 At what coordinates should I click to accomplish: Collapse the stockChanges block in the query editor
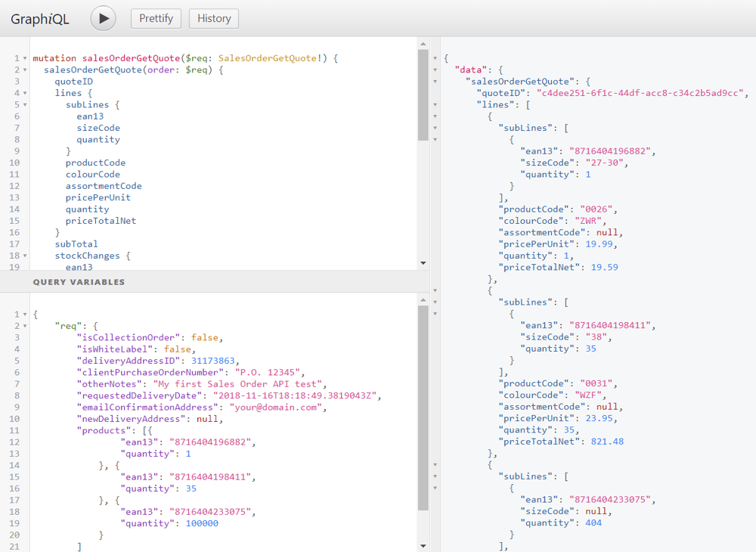(x=25, y=256)
